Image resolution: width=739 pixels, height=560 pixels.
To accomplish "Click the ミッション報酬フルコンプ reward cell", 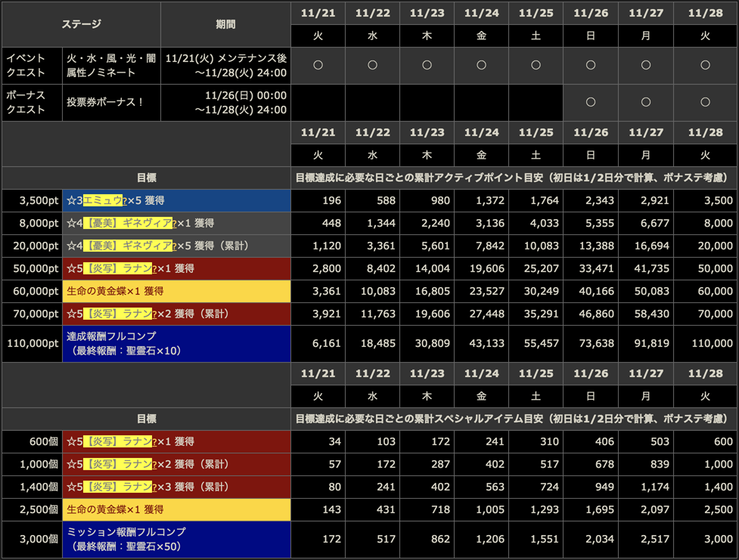I will (x=176, y=540).
